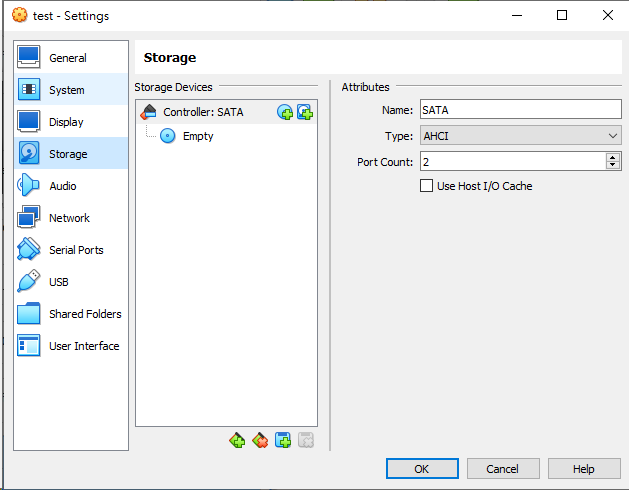Increase Port Count with the up arrow
Screen dimensions: 629x490
pyautogui.click(x=612, y=157)
